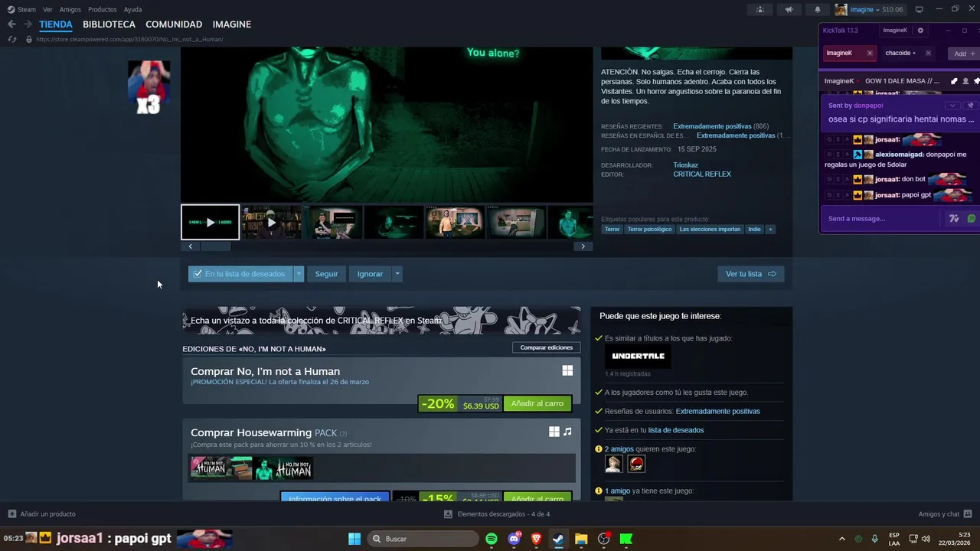Switch to the IMAGINE profile tab
Viewport: 980px width, 551px height.
pyautogui.click(x=232, y=24)
